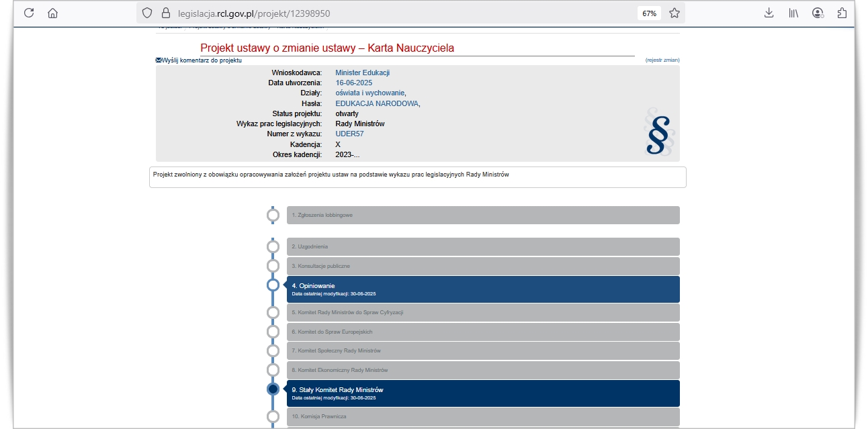Expand stage 7. Komitet Społeczny Rady Ministrów
The image size is (868, 429).
[x=483, y=350]
